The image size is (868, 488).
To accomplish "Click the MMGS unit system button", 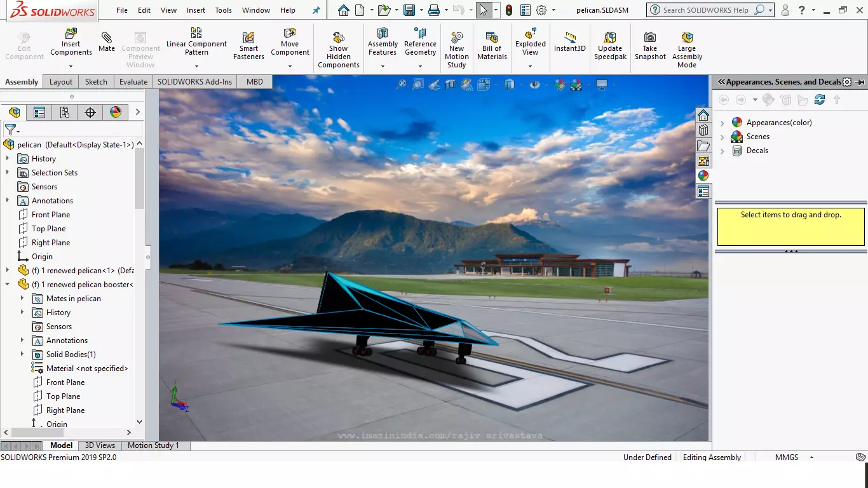I will point(787,457).
